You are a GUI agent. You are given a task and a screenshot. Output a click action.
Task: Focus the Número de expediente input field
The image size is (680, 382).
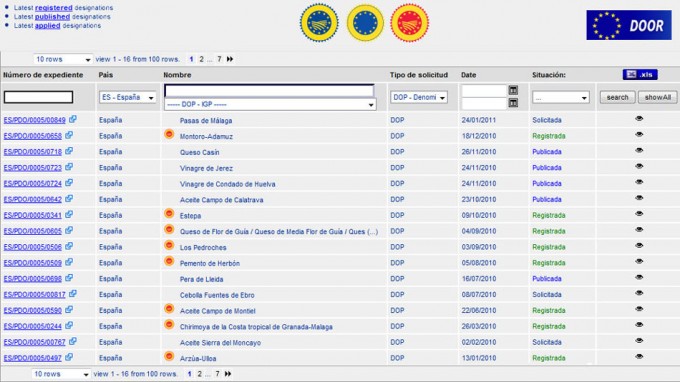click(38, 97)
